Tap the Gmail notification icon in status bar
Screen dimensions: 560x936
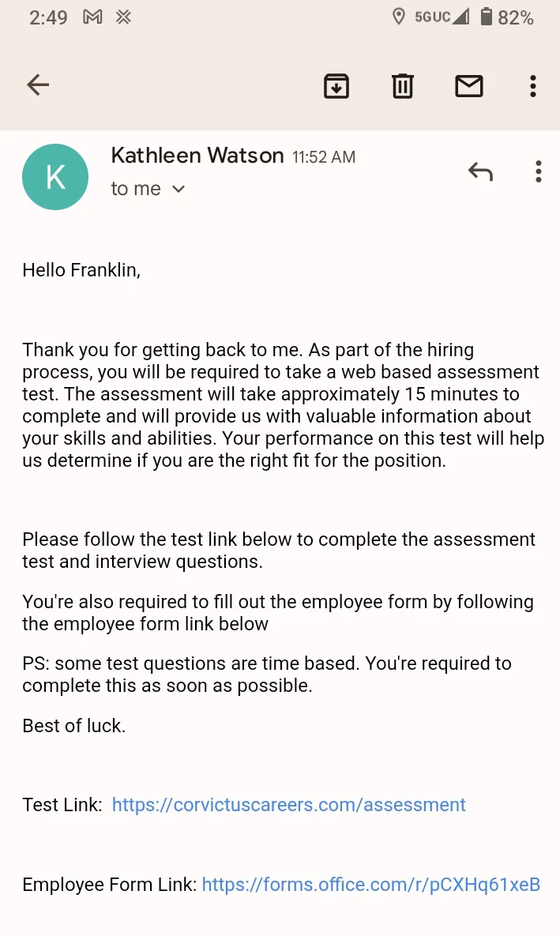92,17
